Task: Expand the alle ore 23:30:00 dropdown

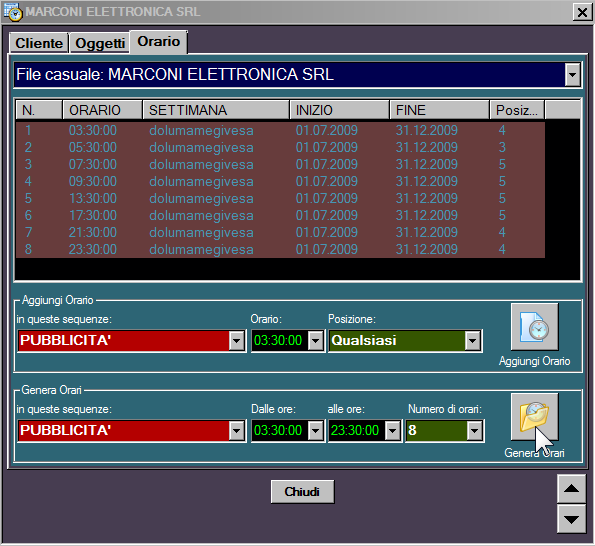Action: point(392,431)
